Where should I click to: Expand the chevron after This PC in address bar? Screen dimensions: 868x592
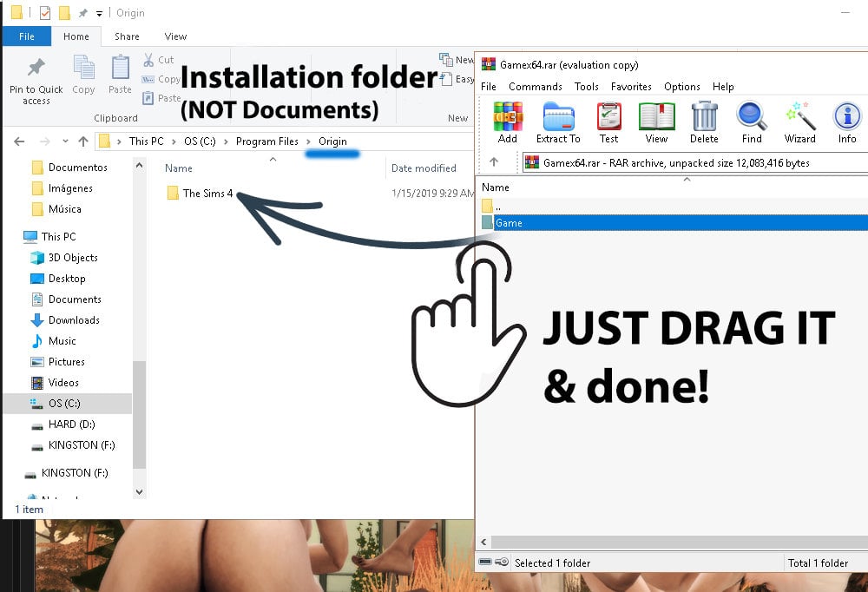coord(174,141)
